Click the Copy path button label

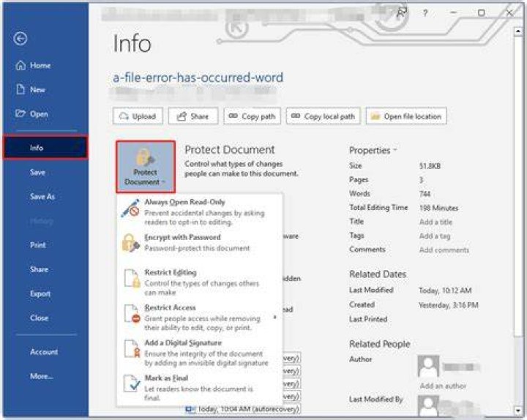(258, 116)
